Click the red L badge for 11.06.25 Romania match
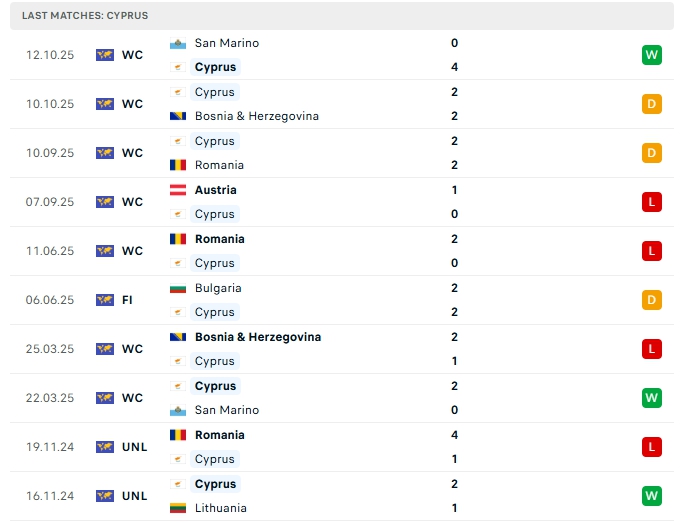The image size is (686, 523). (x=652, y=251)
